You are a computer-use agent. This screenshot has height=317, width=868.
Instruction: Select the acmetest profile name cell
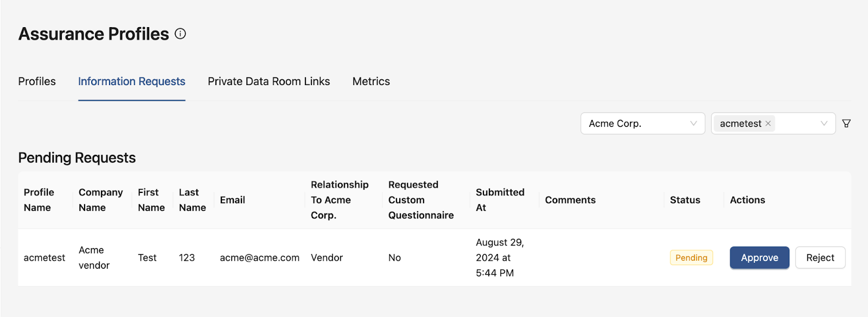point(44,258)
